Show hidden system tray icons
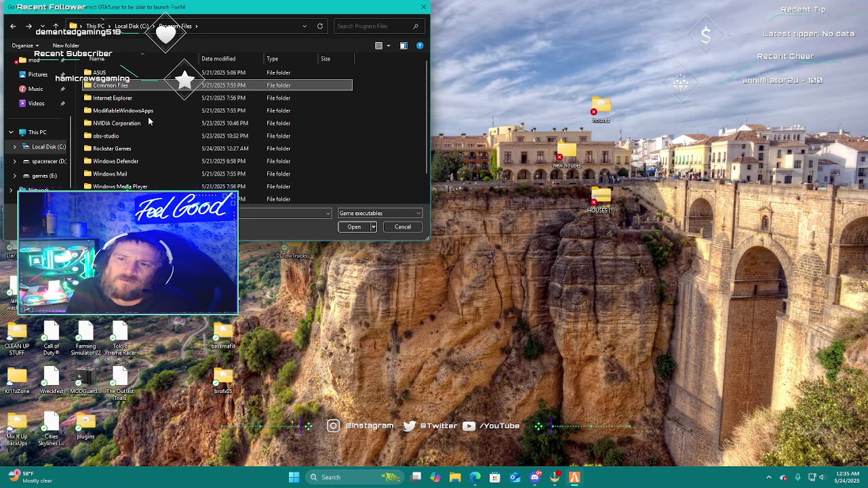Viewport: 868px width, 488px height. click(x=769, y=477)
